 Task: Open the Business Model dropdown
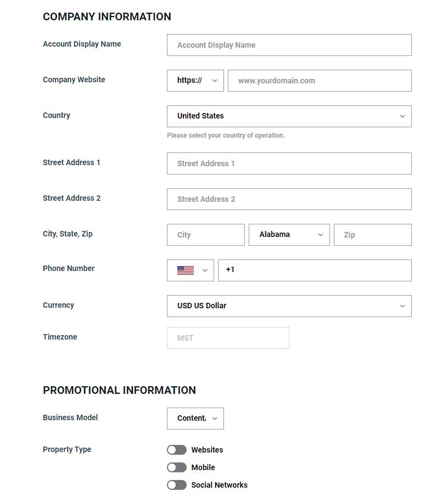195,419
